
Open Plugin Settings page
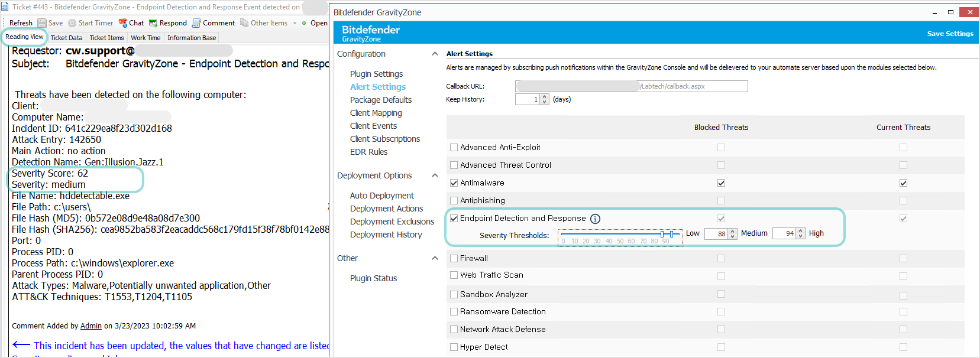(x=376, y=74)
